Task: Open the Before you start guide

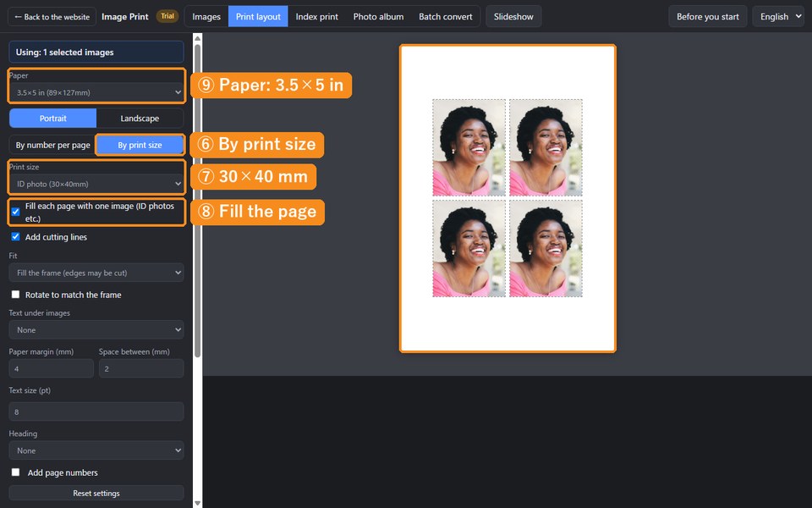Action: tap(707, 17)
